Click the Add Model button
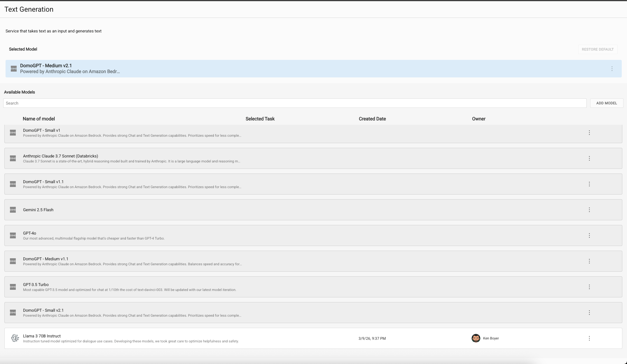Viewport: 627px width, 364px height. coord(607,103)
